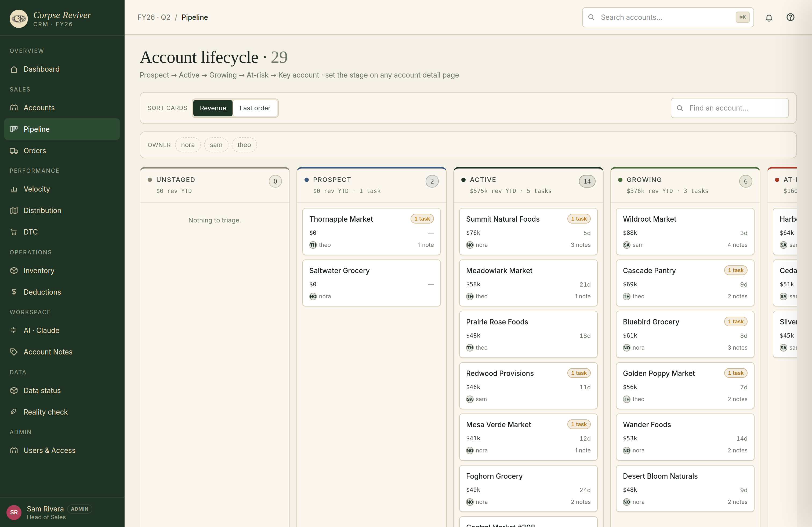Toggle the nora owner filter
Image resolution: width=812 pixels, height=527 pixels.
(x=188, y=145)
